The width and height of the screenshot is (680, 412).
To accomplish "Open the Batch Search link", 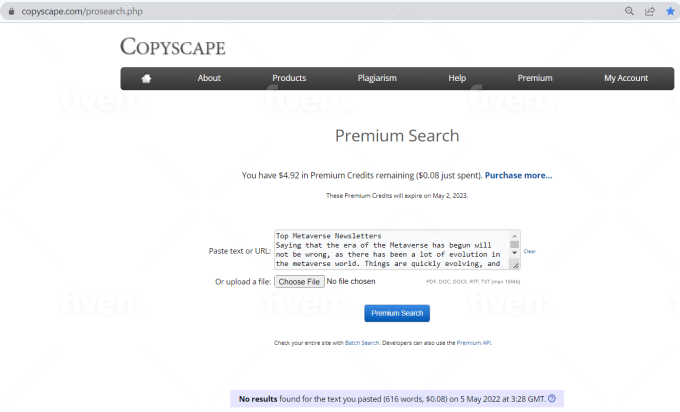I will tap(360, 343).
